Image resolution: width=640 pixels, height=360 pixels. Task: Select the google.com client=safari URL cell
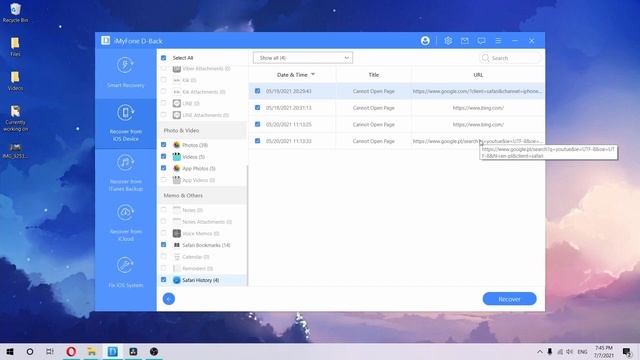point(478,91)
